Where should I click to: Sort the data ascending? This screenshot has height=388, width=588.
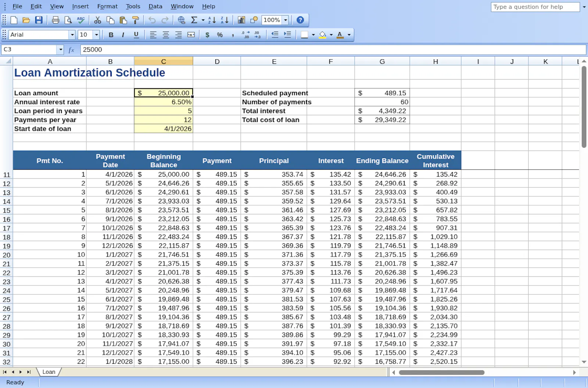[x=212, y=20]
